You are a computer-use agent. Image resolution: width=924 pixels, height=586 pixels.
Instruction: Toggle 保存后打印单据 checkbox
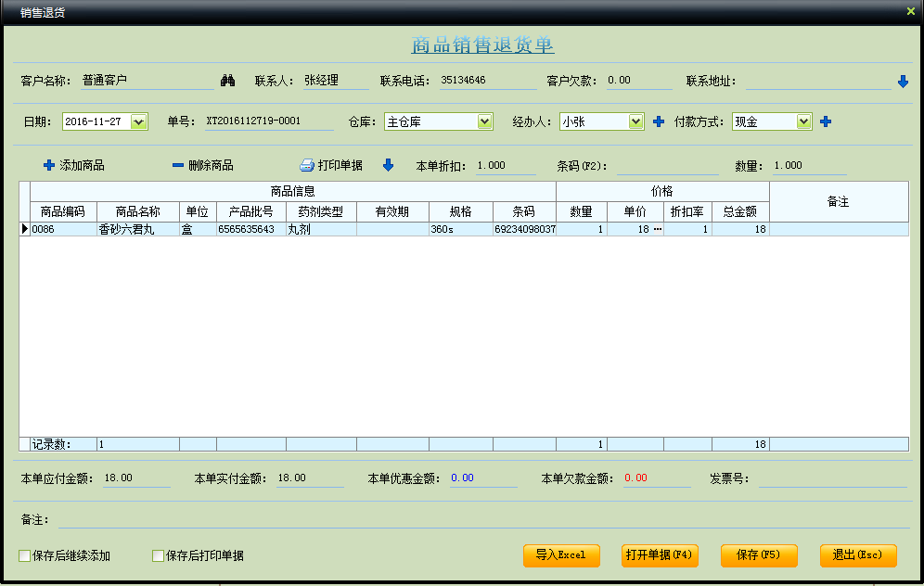coord(158,556)
